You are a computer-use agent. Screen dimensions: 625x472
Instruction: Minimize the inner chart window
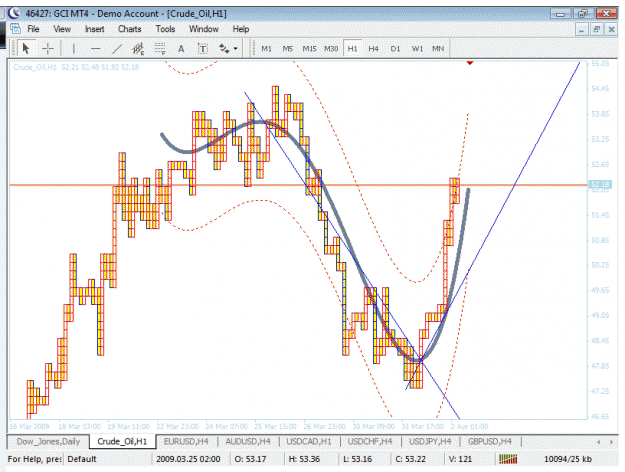point(582,29)
